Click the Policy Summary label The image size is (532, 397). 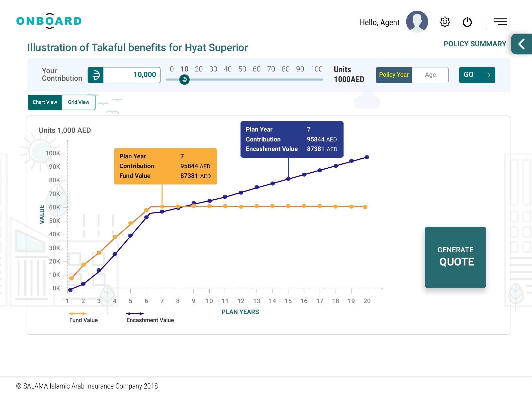tap(475, 44)
